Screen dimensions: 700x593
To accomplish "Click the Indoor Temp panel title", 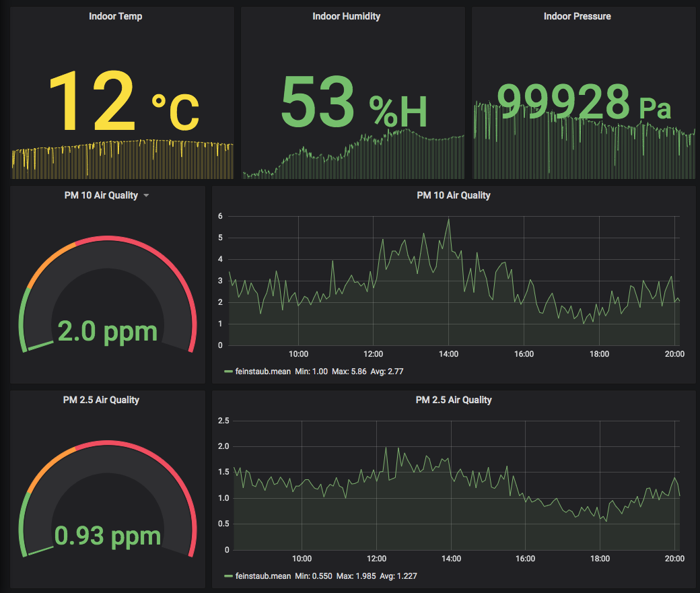I will [116, 17].
